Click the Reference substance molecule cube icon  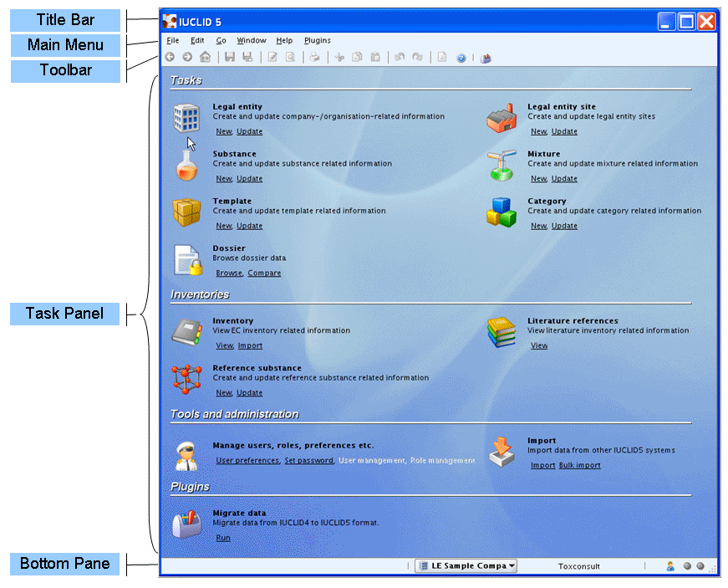click(x=186, y=380)
